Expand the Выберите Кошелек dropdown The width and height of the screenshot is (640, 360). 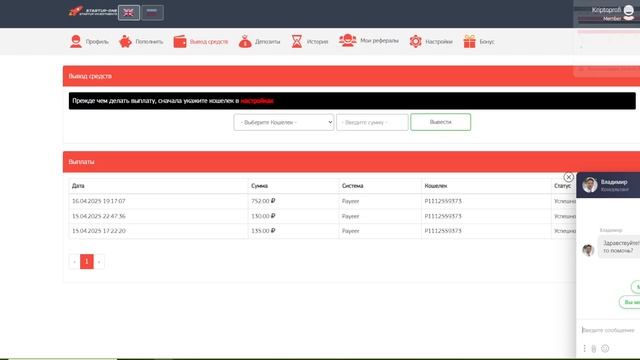[284, 122]
